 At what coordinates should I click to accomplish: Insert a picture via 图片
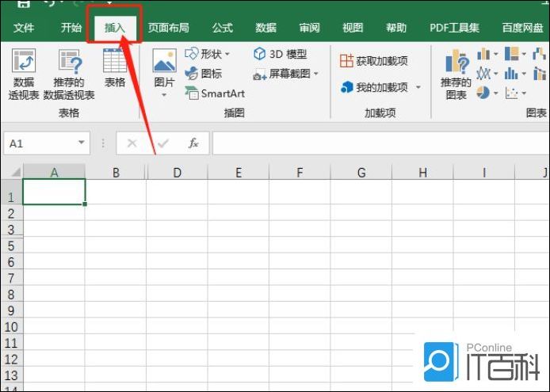coord(164,67)
